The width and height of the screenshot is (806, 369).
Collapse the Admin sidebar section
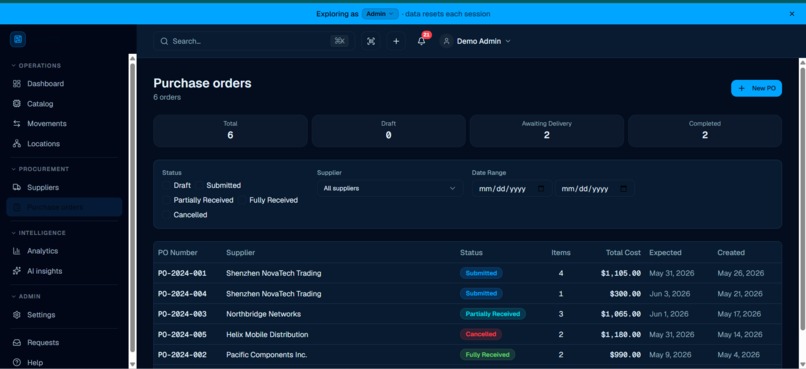tap(26, 297)
